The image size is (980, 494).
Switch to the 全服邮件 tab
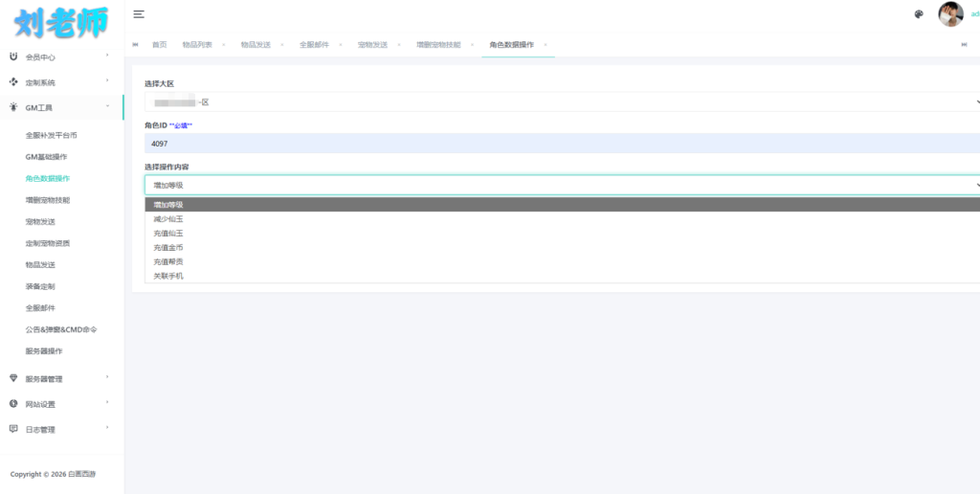coord(314,45)
